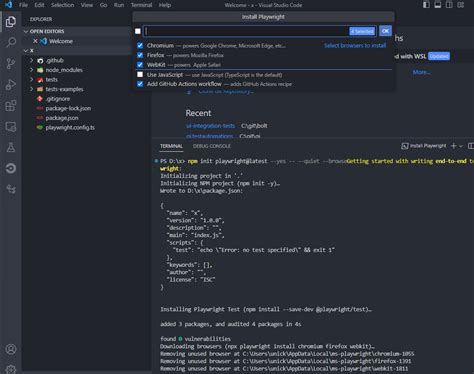Uncheck the Chromium browser option
This screenshot has height=374, width=474.
[140, 45]
